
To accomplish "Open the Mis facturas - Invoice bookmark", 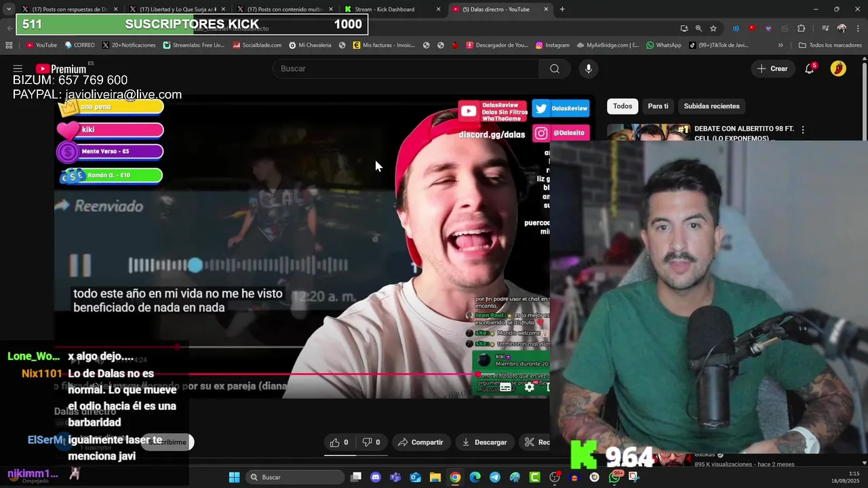I will click(384, 45).
